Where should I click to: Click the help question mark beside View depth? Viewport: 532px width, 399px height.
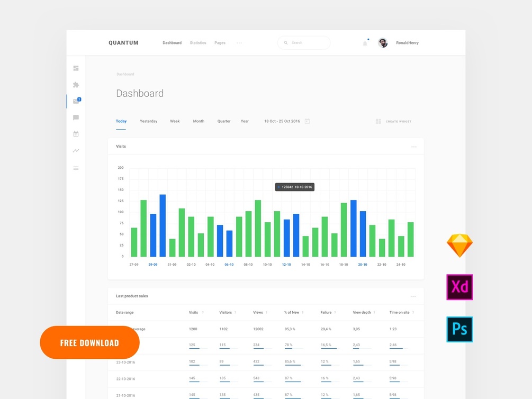374,313
